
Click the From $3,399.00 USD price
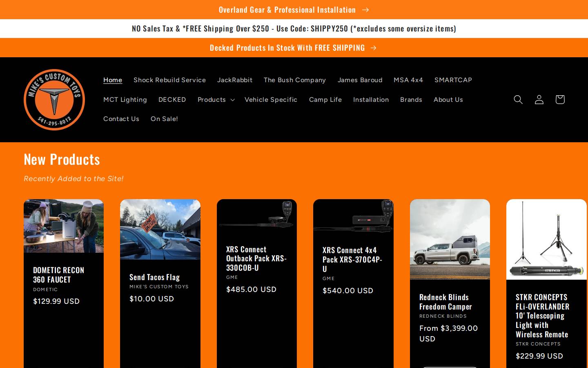click(x=448, y=334)
